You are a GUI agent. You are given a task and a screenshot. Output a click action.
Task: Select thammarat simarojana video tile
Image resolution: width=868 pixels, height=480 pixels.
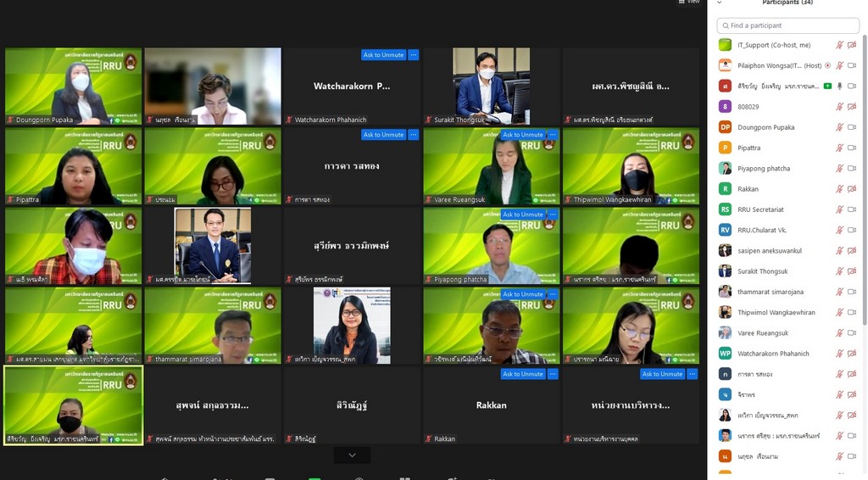(213, 326)
